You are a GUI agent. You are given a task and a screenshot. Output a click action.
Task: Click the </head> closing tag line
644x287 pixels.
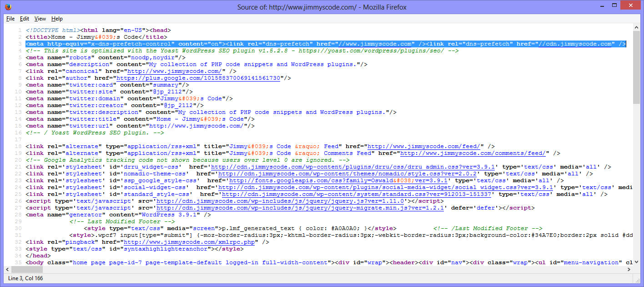tap(38, 256)
